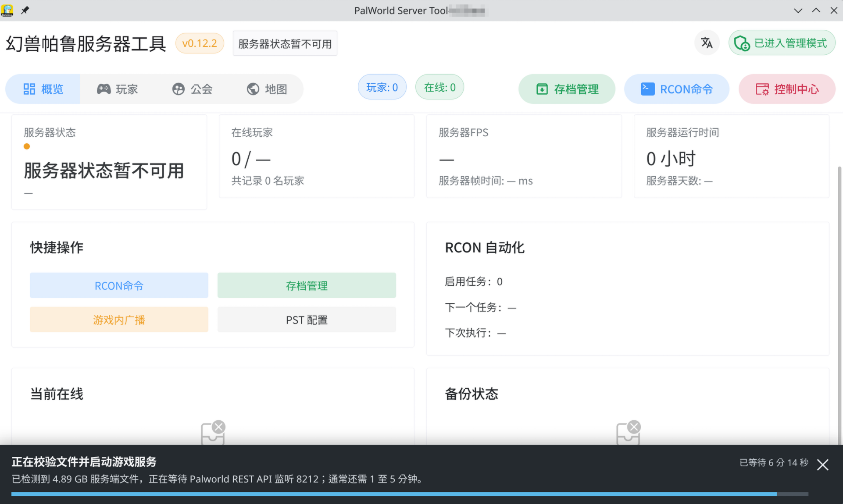The image size is (843, 504).
Task: Click the 已进入管理模式 button
Action: pos(782,43)
